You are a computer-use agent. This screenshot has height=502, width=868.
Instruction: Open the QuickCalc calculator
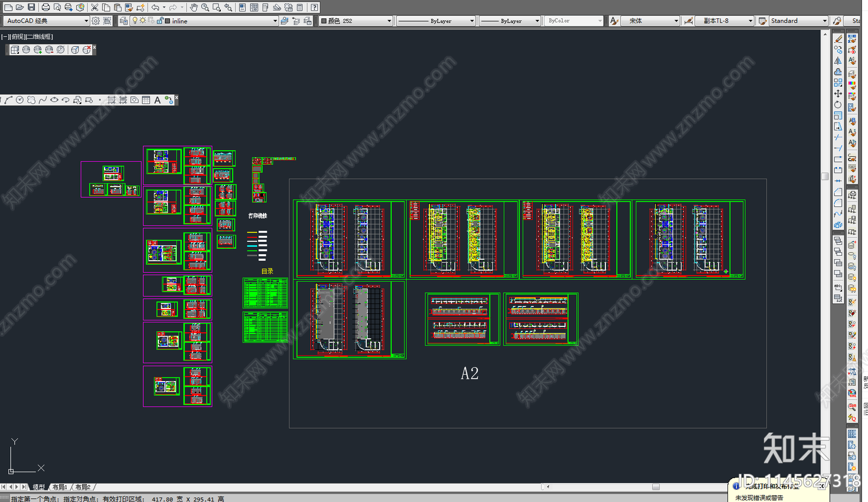300,8
